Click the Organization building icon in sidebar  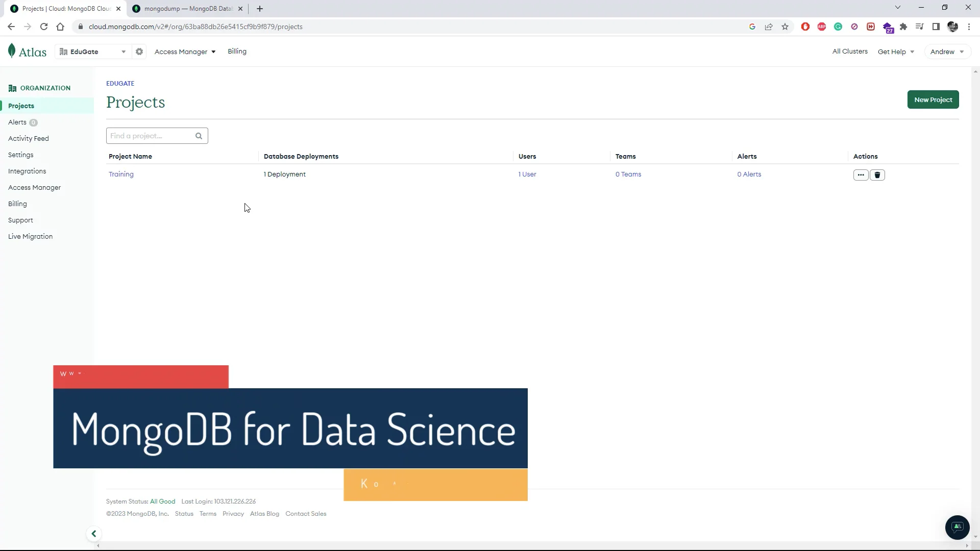tap(12, 88)
